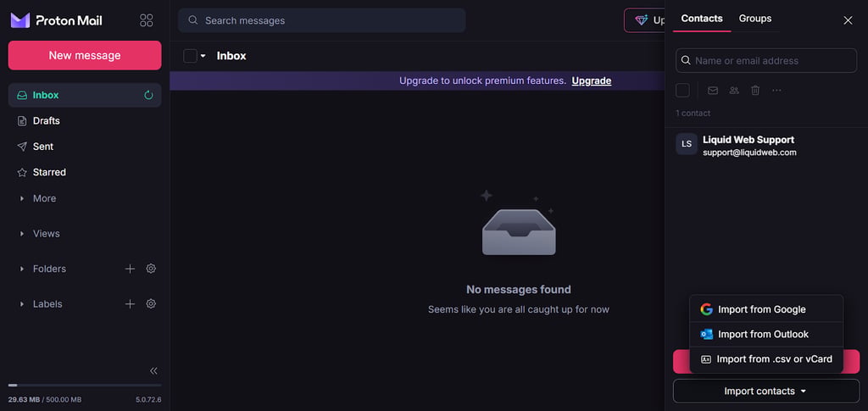Open message selection dropdown arrow
Screen dimensions: 868x411
tap(203, 56)
